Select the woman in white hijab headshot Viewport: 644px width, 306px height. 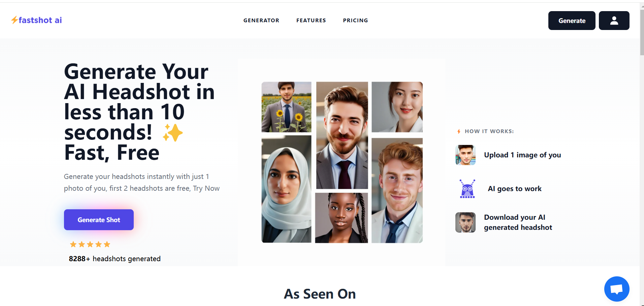286,189
